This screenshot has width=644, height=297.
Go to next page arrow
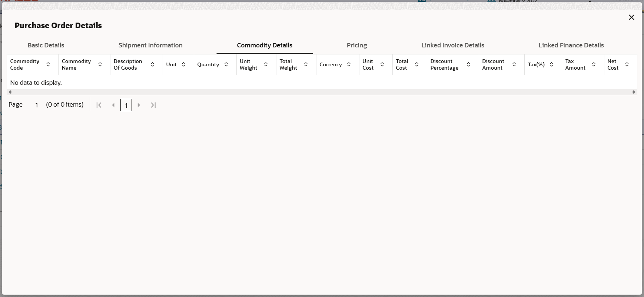tap(139, 105)
